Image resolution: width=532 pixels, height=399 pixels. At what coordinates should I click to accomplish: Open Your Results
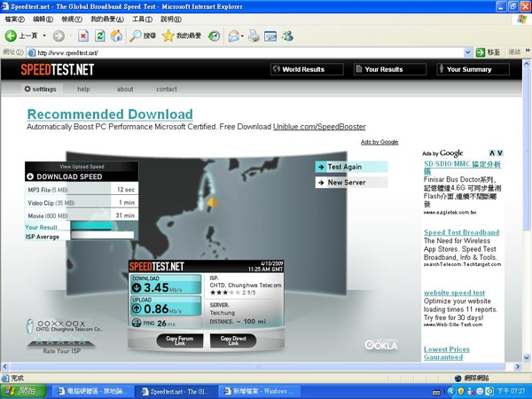coord(390,69)
